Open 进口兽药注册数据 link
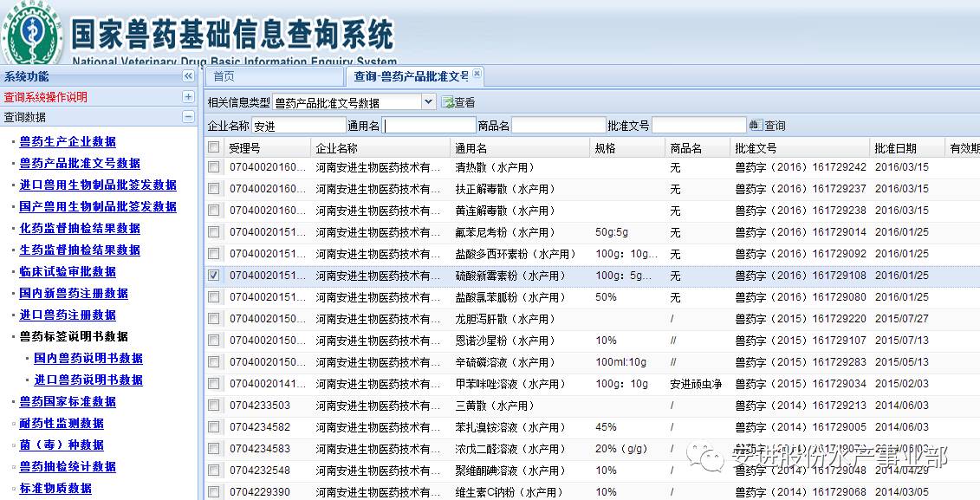Screen dimensions: 980x500 (x=68, y=315)
